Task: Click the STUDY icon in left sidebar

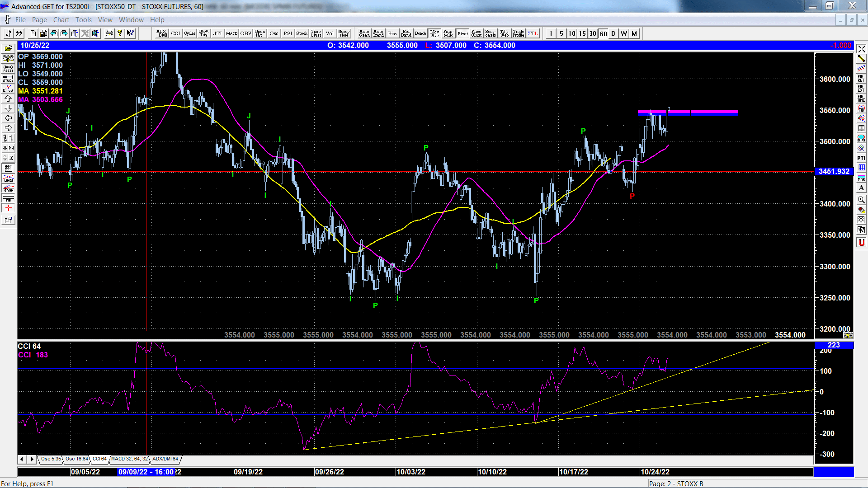Action: pyautogui.click(x=8, y=78)
